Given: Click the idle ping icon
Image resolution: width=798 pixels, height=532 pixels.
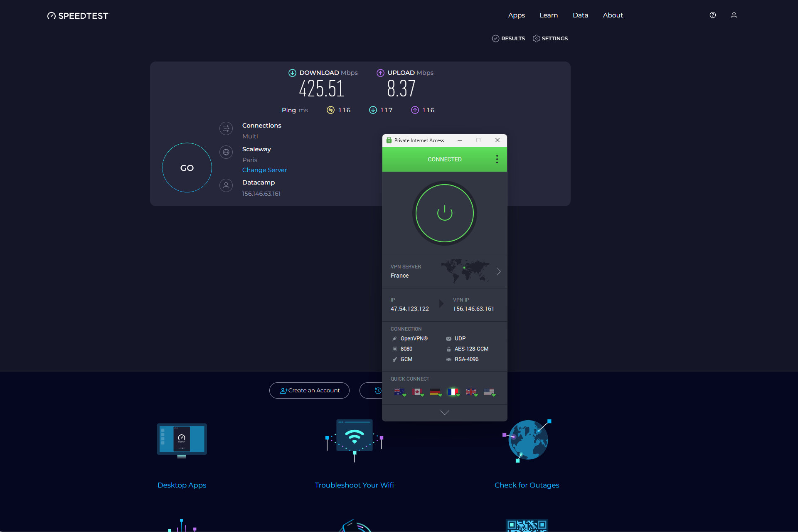Looking at the screenshot, I should click(330, 110).
